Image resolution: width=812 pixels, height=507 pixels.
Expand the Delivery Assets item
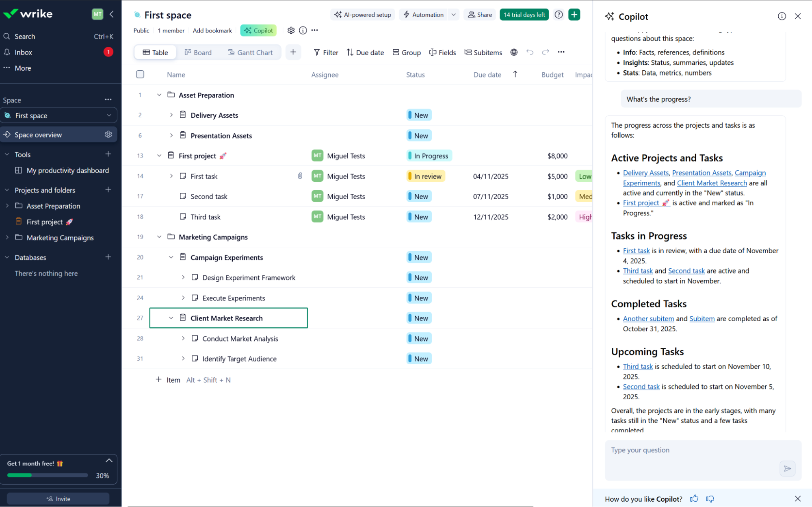coord(171,115)
